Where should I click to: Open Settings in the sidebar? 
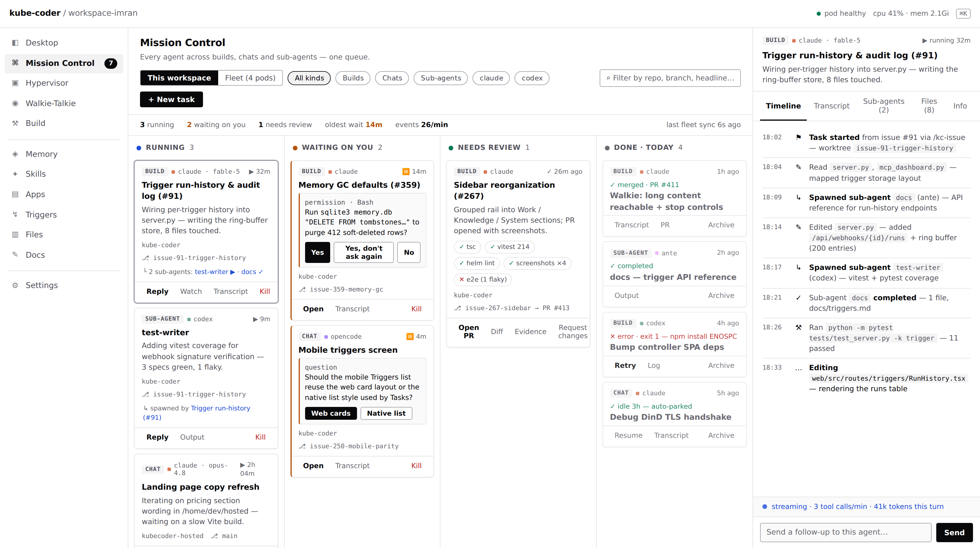tap(64, 285)
